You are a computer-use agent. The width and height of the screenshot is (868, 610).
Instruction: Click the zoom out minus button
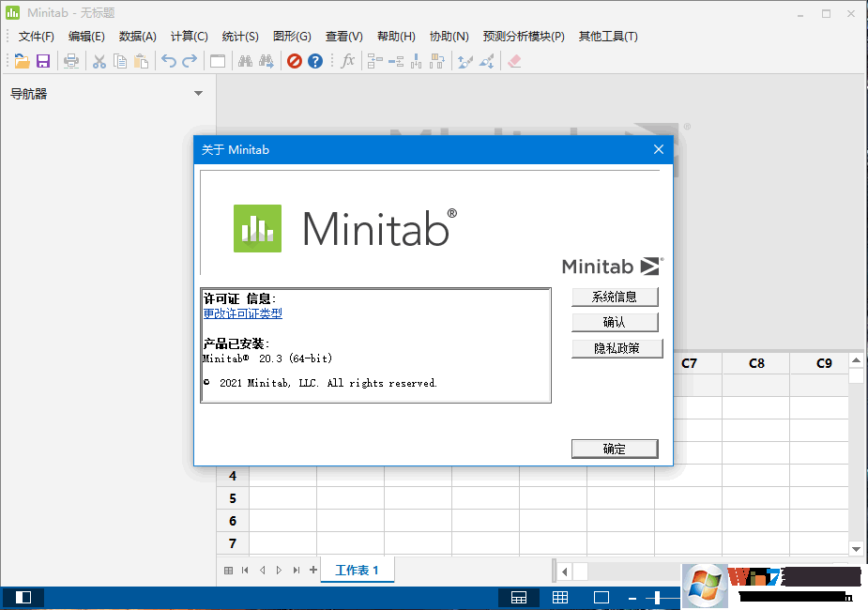point(632,598)
